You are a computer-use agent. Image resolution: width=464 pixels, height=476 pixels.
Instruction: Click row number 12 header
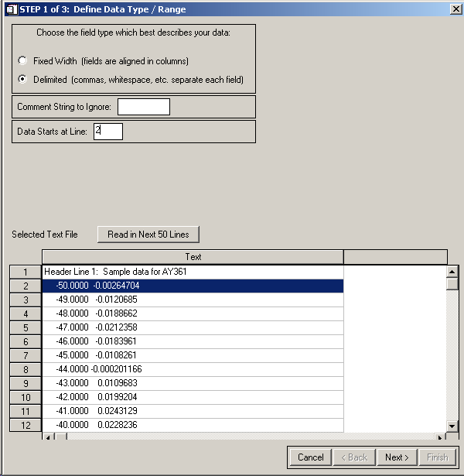click(25, 425)
